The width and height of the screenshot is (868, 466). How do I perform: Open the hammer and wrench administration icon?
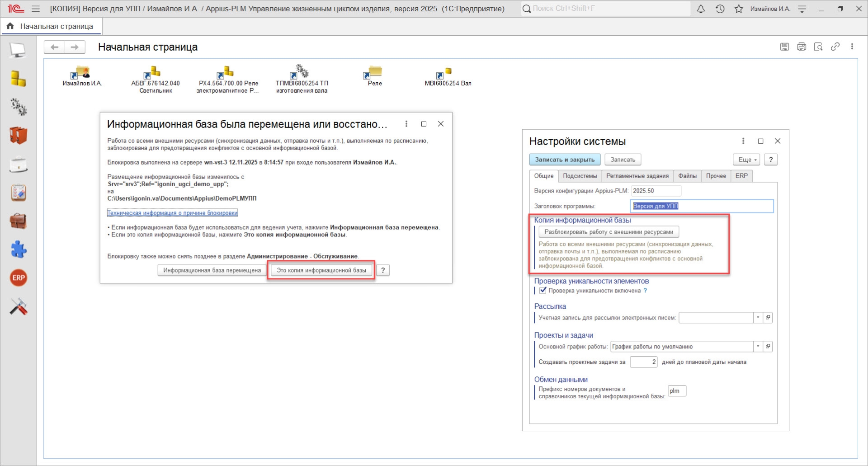[x=19, y=306]
